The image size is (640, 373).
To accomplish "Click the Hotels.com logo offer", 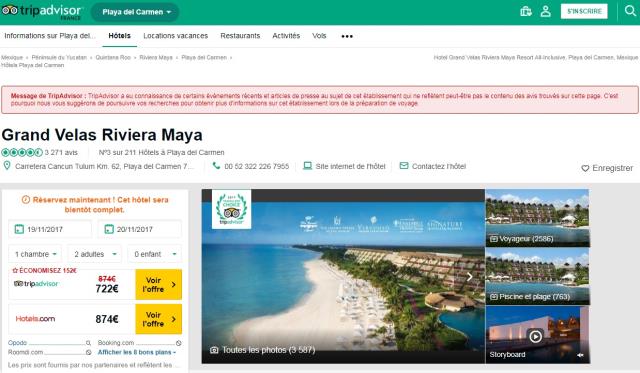I will (35, 319).
